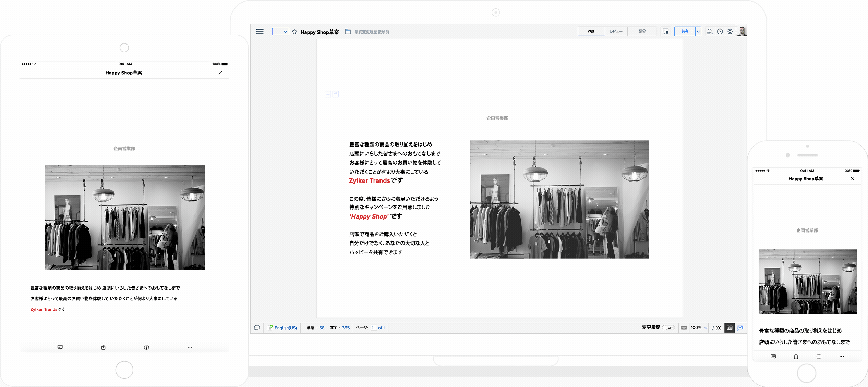Open the comment notifications icon

coord(665,32)
